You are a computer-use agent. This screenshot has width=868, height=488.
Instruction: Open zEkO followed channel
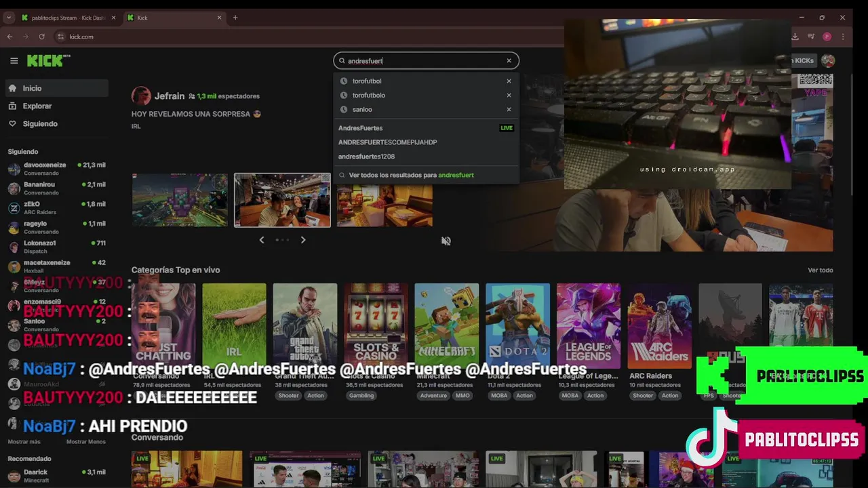(57, 208)
